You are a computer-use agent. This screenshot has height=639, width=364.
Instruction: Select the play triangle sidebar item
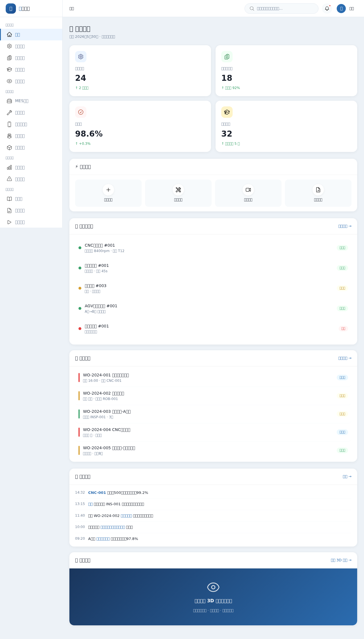pyautogui.click(x=31, y=222)
